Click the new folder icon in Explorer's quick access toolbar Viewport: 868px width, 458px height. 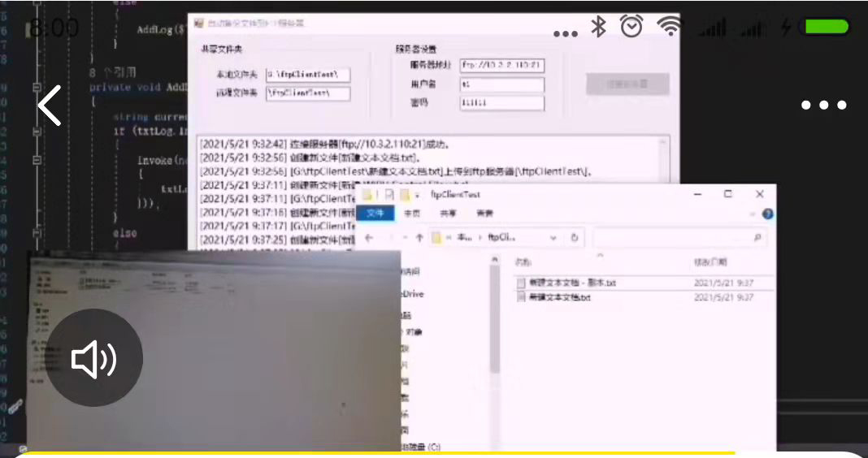[x=405, y=195]
